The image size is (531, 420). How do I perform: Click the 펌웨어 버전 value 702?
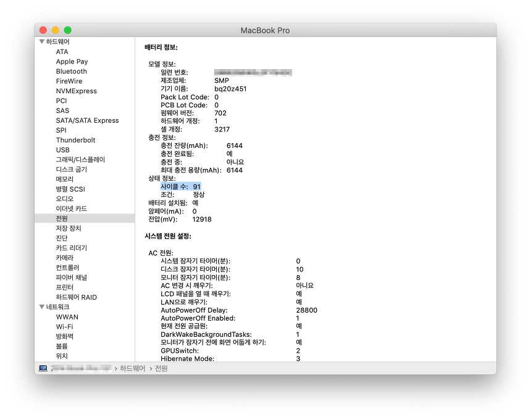(220, 113)
